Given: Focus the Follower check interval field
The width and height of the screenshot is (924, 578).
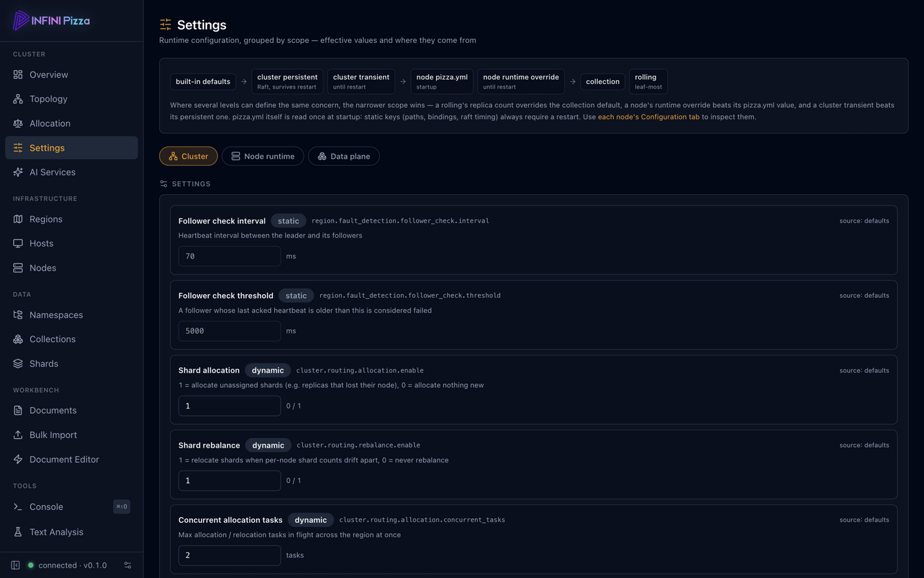Looking at the screenshot, I should [230, 256].
